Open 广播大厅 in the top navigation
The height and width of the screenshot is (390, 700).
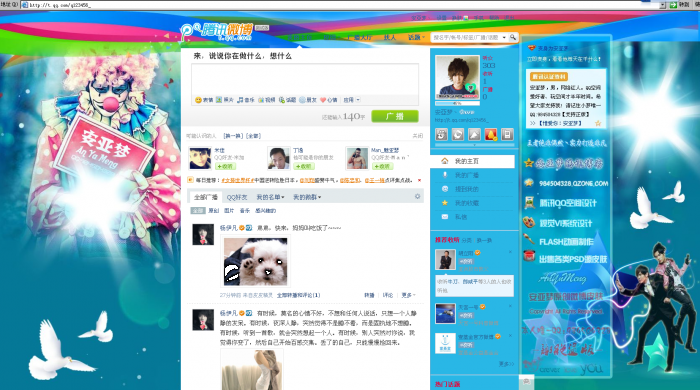(x=359, y=37)
